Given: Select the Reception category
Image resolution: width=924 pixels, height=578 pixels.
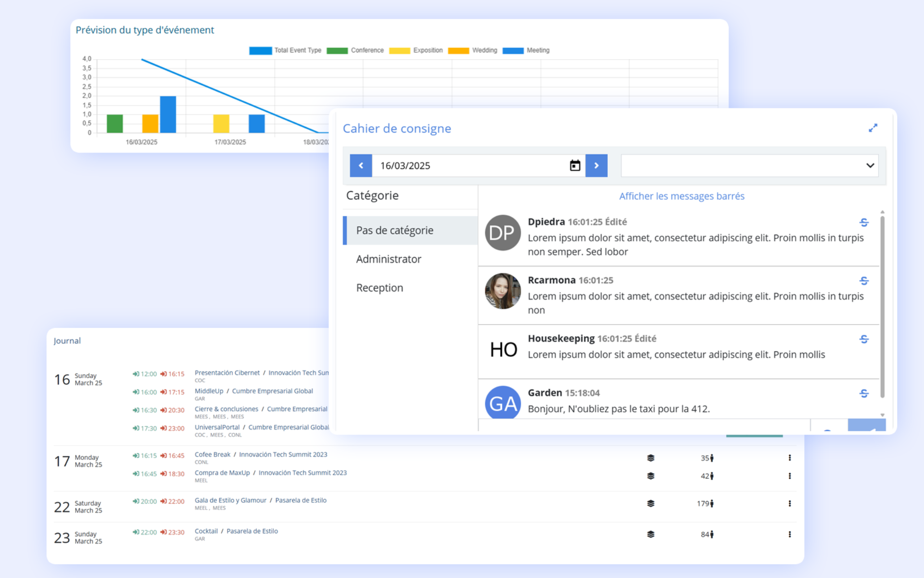Looking at the screenshot, I should tap(379, 288).
